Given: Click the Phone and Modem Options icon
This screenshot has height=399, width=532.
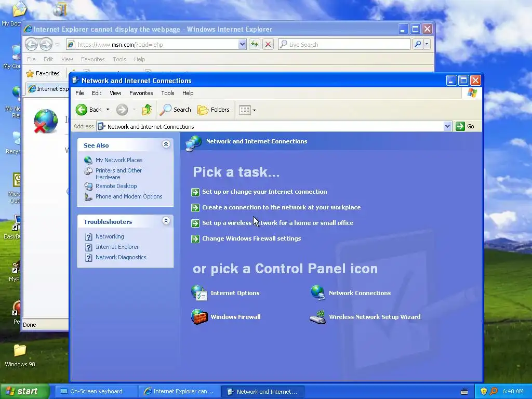Looking at the screenshot, I should coord(88,197).
